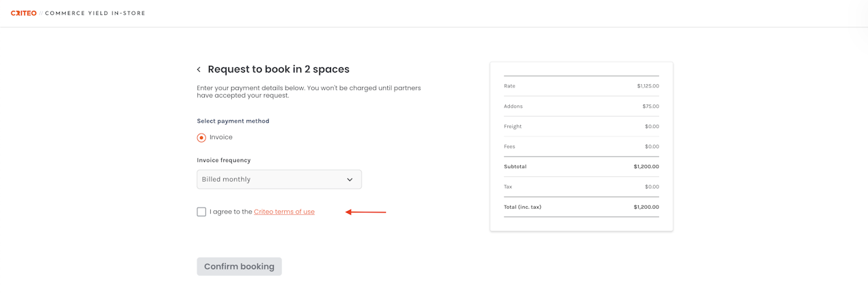Click the Rate row in price summary
The height and width of the screenshot is (293, 868).
click(581, 86)
